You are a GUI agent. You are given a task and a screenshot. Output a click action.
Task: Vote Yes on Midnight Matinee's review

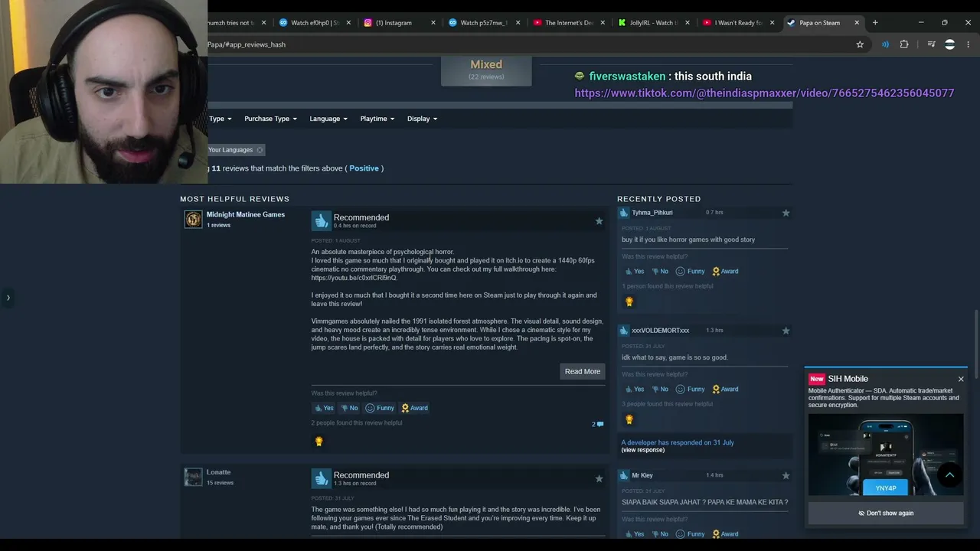pyautogui.click(x=324, y=408)
